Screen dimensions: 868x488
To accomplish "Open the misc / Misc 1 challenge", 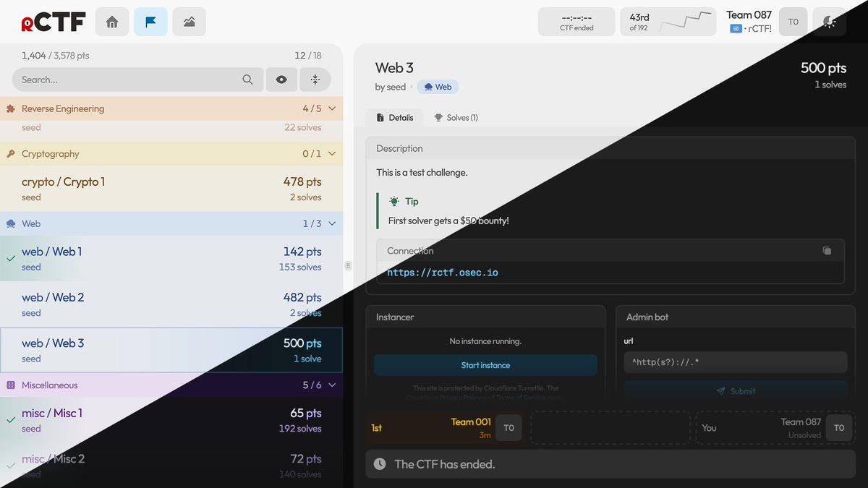I will point(171,420).
